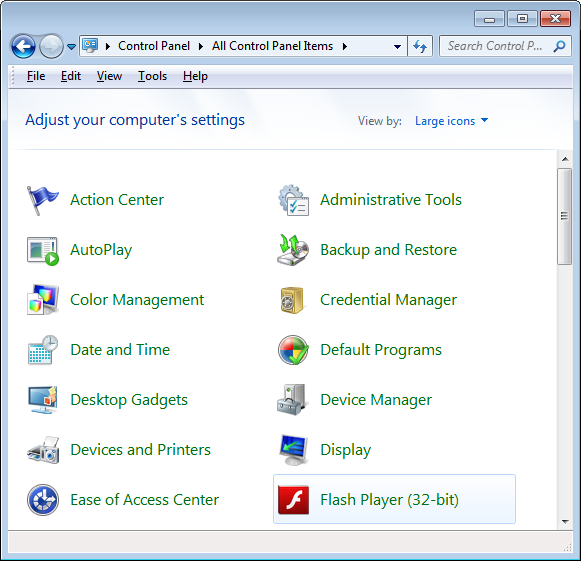The height and width of the screenshot is (561, 581).
Task: Click the Administrative Tools gear icon
Action: [293, 200]
